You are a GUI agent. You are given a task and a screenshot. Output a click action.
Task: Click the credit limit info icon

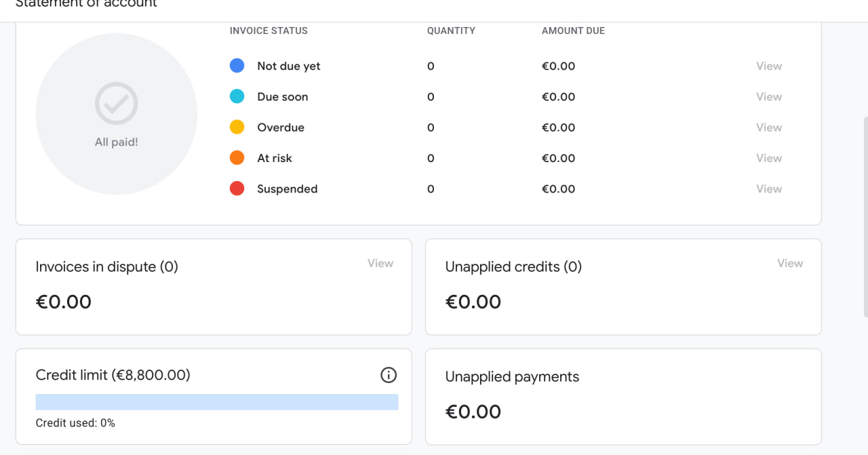pyautogui.click(x=389, y=375)
